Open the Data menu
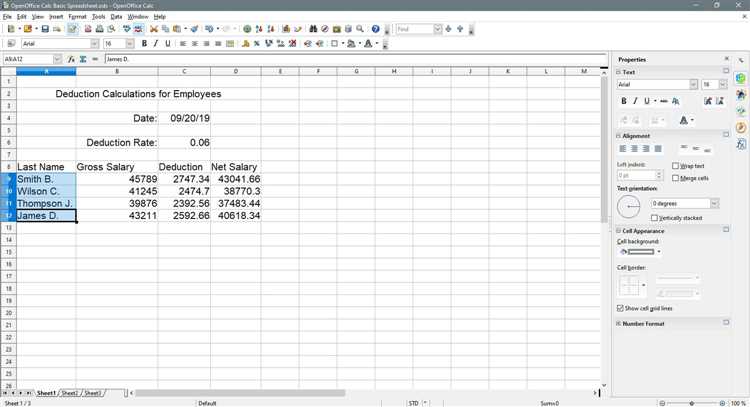 click(x=116, y=17)
